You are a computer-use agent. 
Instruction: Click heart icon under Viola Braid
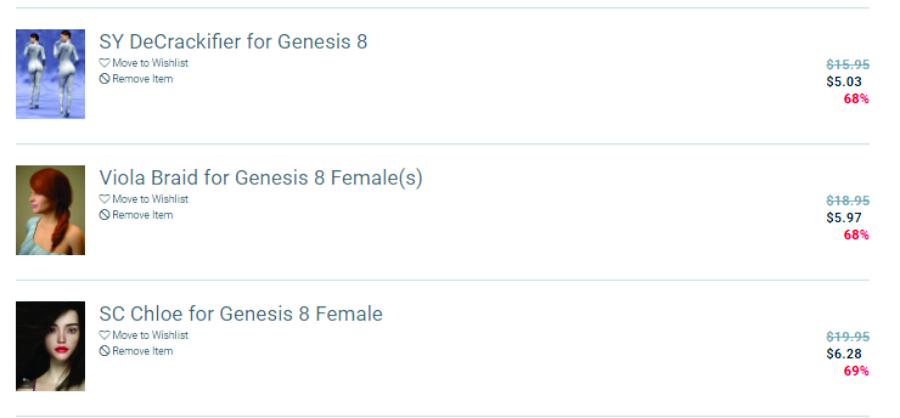104,199
